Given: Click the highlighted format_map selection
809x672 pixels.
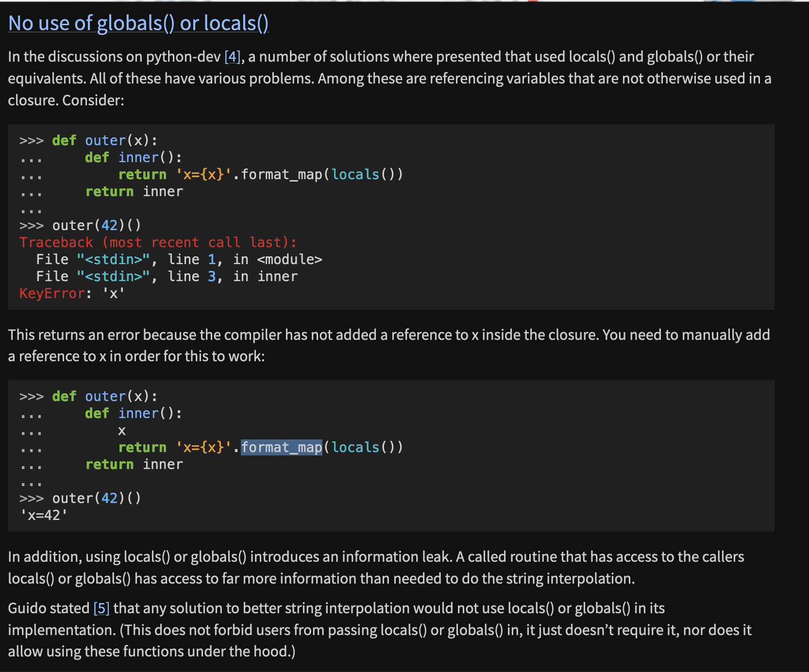Looking at the screenshot, I should pos(282,447).
